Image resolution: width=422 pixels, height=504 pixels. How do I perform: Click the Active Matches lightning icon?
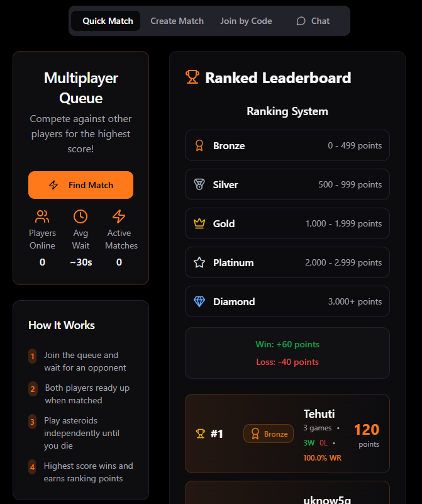click(119, 216)
